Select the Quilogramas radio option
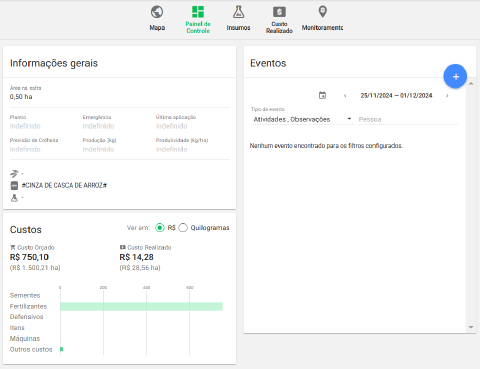Image resolution: width=480 pixels, height=369 pixels. (183, 228)
